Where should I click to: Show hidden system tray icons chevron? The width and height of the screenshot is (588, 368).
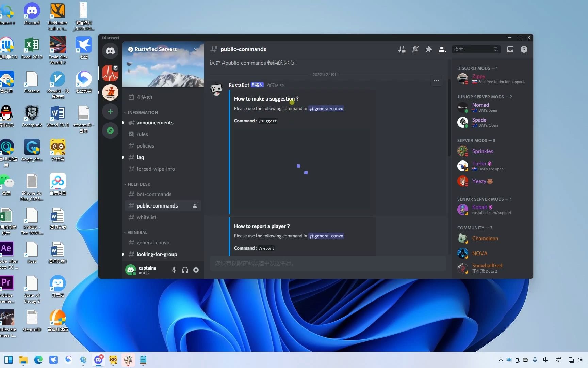tap(501, 360)
